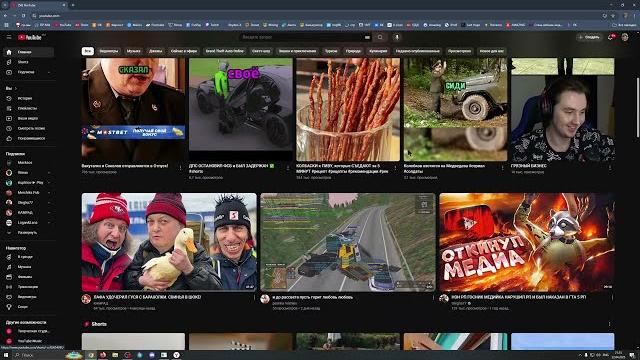Click the Создать (Create) button
This screenshot has width=640, height=360.
point(589,37)
